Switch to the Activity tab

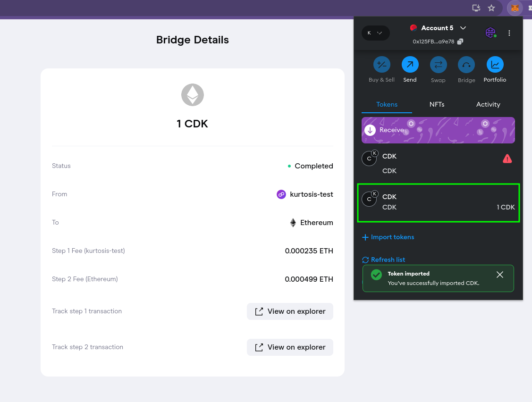point(488,104)
